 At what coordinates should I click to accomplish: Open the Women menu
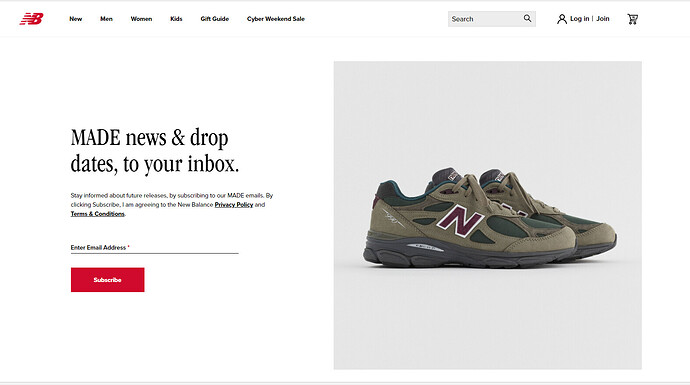pyautogui.click(x=141, y=19)
